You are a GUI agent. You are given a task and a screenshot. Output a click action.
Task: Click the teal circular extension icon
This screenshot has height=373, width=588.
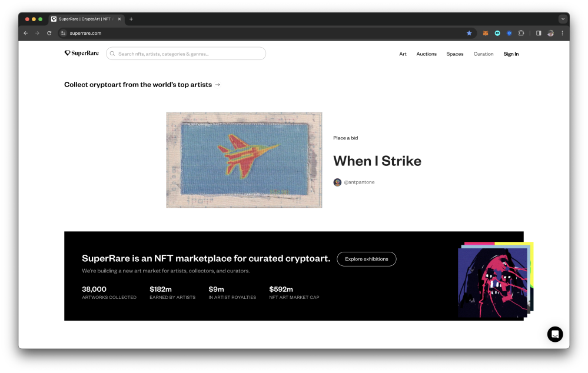[x=497, y=33]
